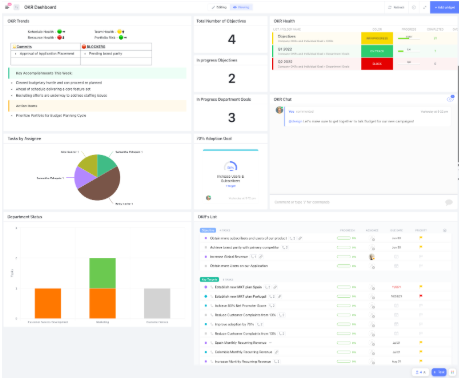Click the ClickUp logo icon at top left
Screen dimensions: 460x383
click(x=8, y=6)
